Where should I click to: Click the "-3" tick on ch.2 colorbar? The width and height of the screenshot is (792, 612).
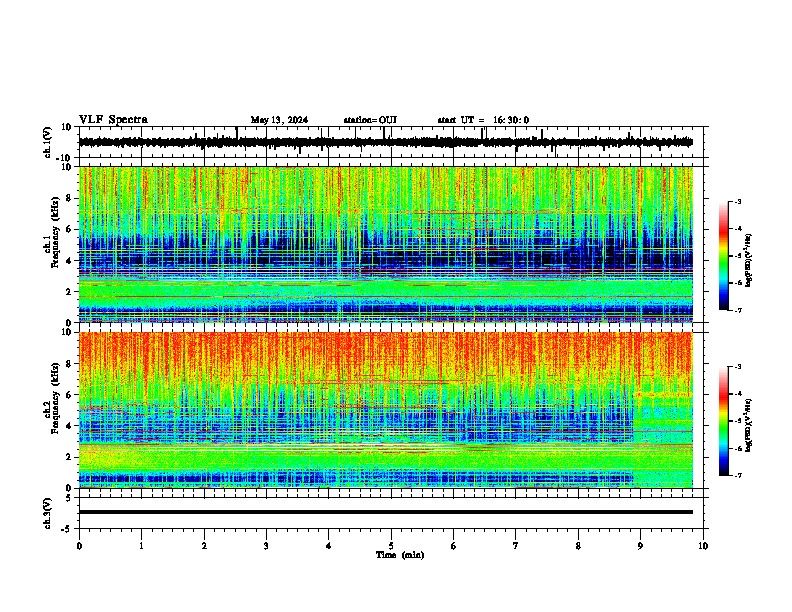coord(737,367)
